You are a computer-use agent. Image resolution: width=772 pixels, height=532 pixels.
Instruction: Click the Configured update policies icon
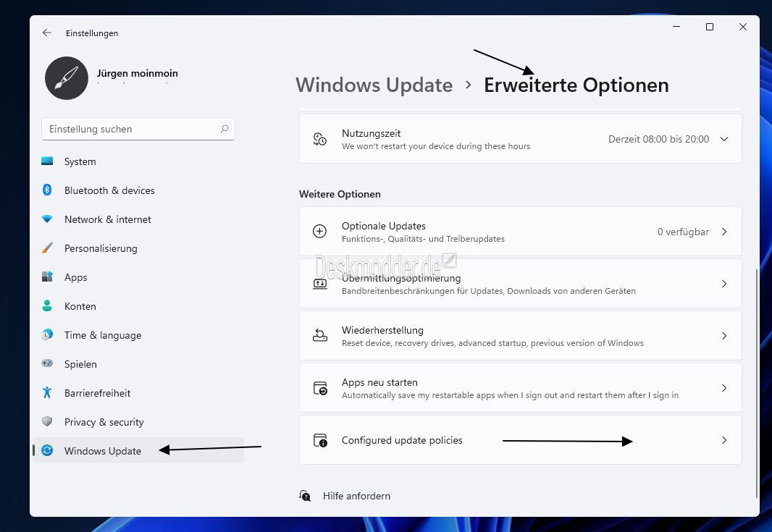[x=320, y=440]
